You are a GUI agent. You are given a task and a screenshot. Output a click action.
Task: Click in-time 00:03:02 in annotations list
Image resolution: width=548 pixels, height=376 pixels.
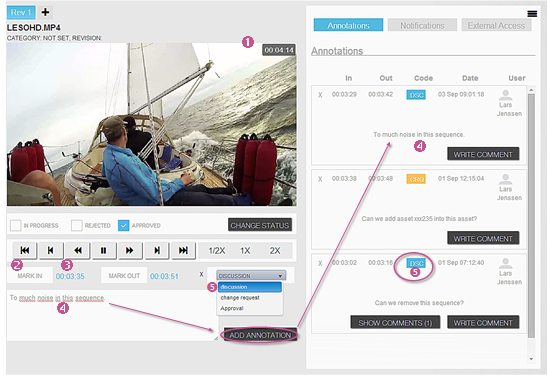pyautogui.click(x=344, y=262)
